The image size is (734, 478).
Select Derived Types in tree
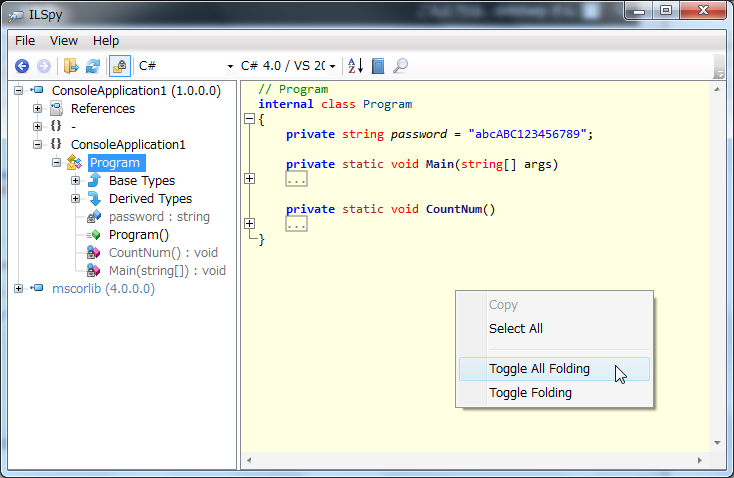pos(150,199)
